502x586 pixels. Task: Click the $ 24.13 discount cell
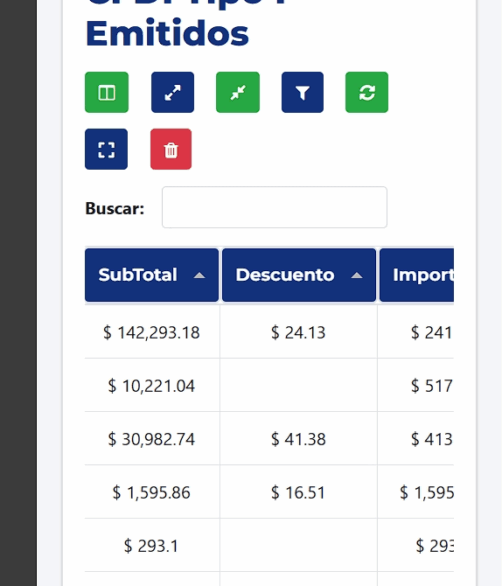click(x=298, y=332)
